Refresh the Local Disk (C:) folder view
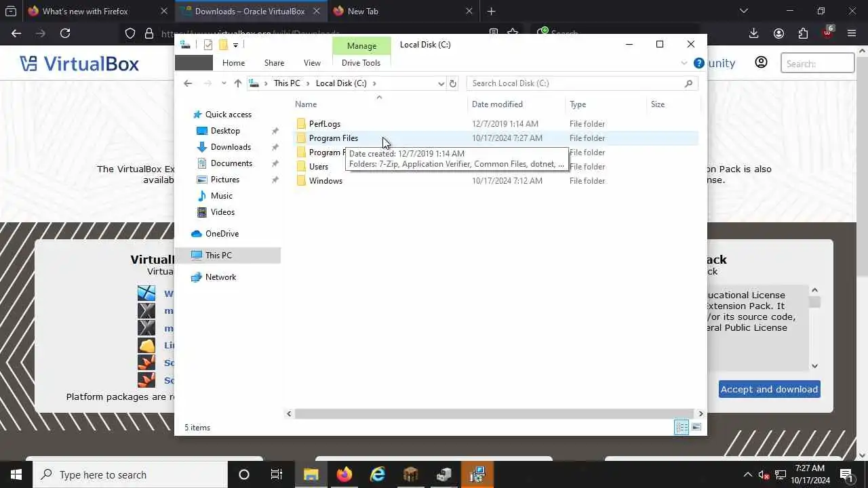This screenshot has height=488, width=868. 453,83
